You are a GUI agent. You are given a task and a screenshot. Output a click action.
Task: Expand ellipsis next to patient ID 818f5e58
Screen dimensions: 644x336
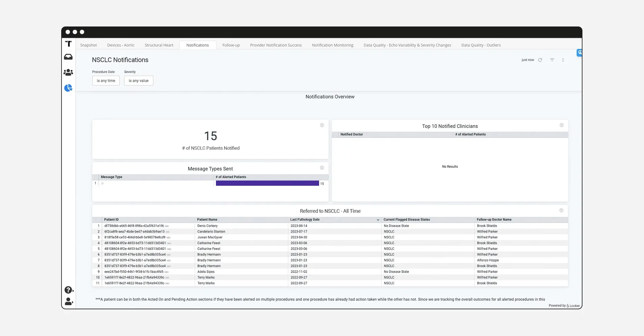[168, 237]
